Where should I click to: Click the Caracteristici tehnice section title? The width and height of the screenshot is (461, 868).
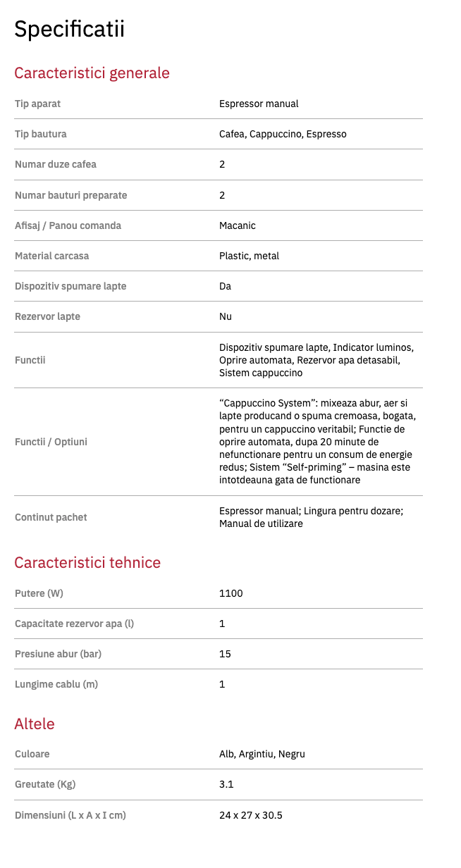click(x=87, y=562)
